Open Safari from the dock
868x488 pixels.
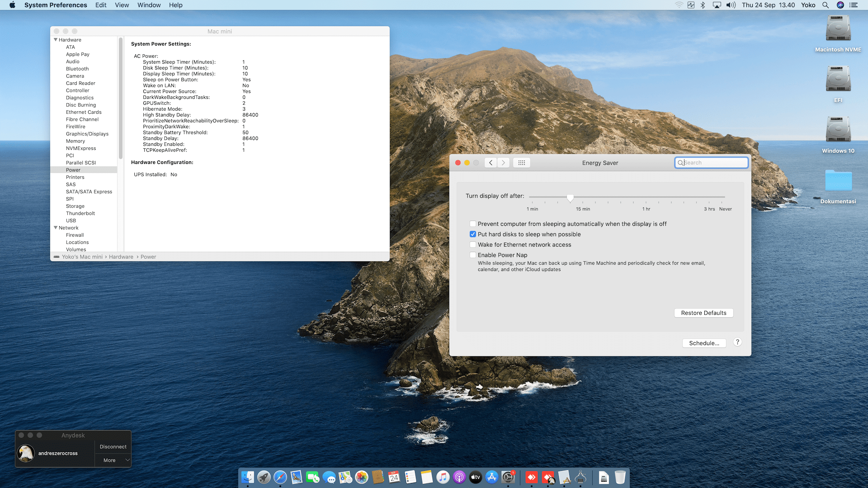tap(280, 477)
